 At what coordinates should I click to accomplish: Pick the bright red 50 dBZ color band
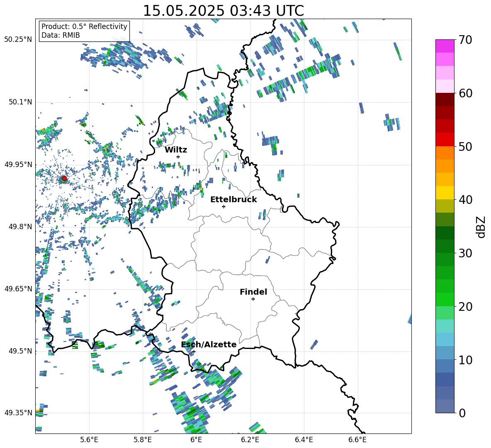445,140
